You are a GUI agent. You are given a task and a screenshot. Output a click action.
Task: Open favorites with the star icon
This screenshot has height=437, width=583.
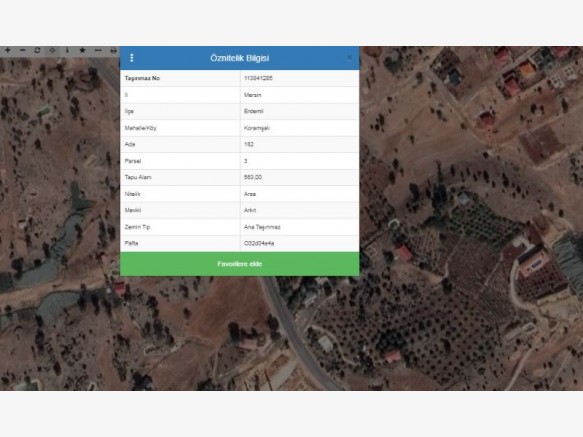83,50
